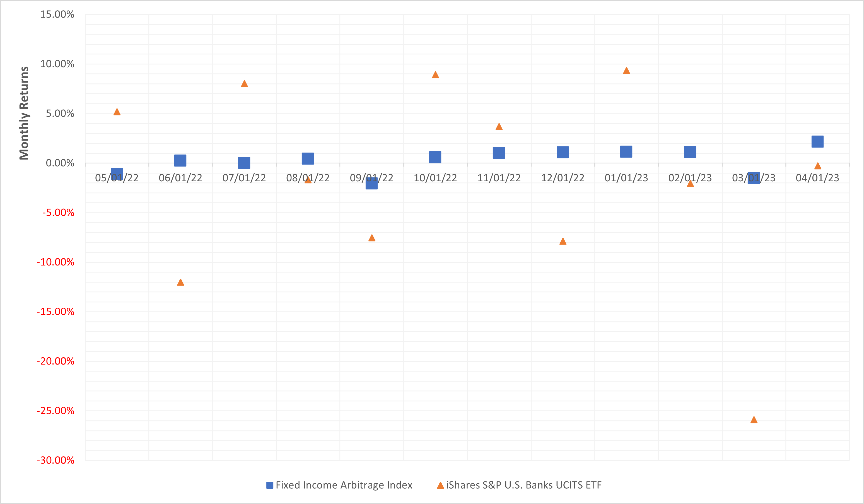The height and width of the screenshot is (504, 864).
Task: Click the blue square above 04/01/23
Action: 817,142
